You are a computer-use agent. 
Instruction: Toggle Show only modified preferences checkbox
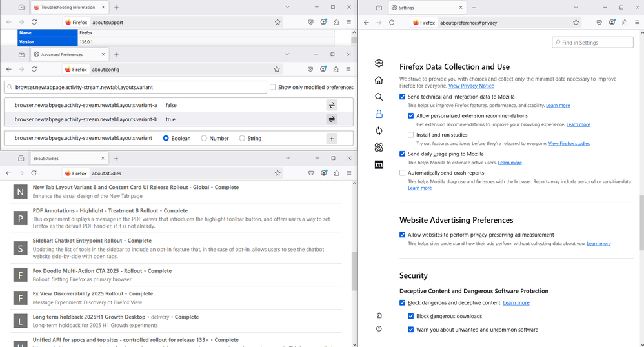coord(273,87)
